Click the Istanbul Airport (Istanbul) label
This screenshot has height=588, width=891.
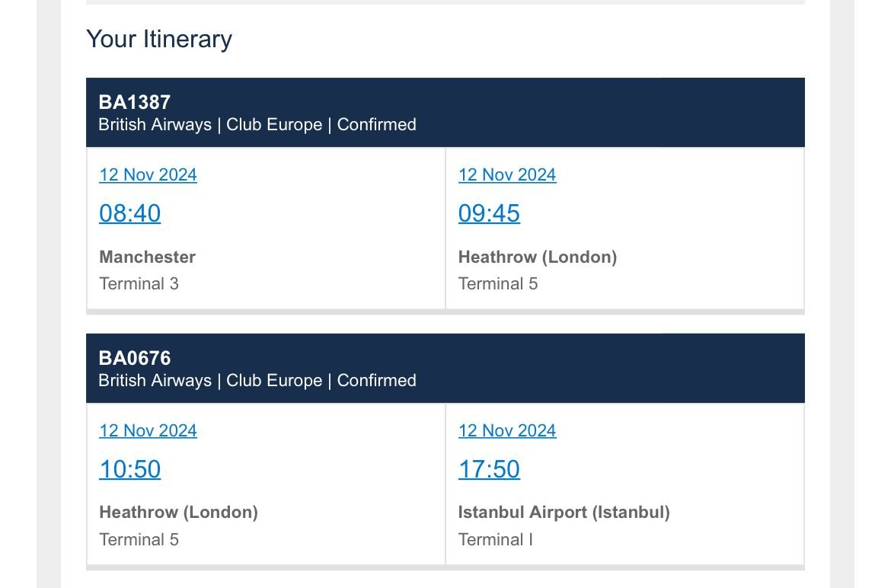point(564,513)
